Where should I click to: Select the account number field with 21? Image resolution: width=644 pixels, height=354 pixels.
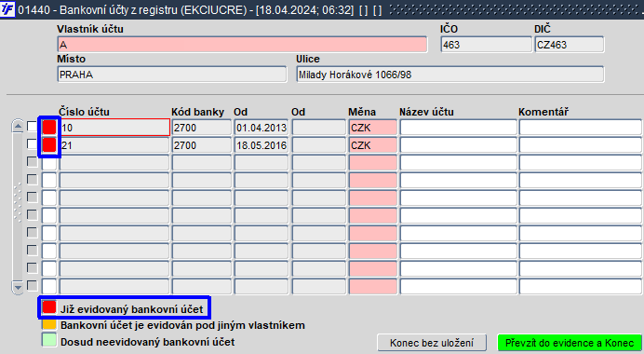tap(114, 145)
